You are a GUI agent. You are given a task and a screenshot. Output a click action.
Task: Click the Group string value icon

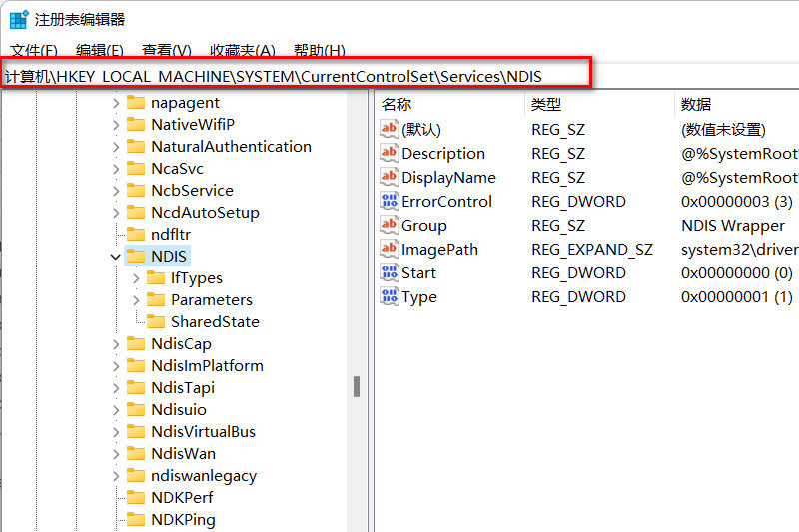click(x=389, y=225)
